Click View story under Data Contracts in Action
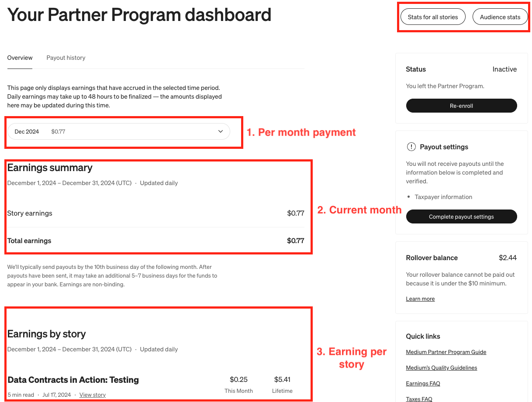 (x=92, y=395)
